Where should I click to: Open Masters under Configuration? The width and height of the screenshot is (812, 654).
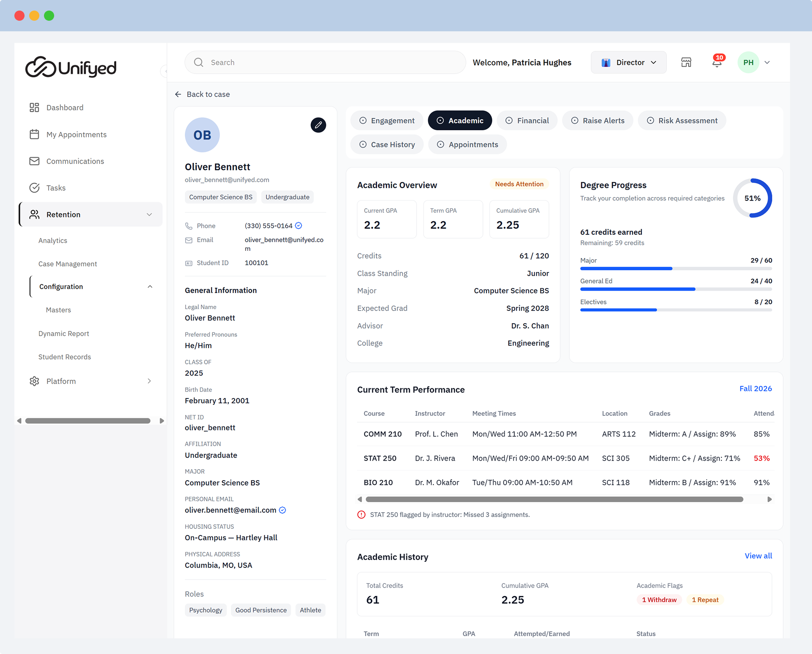[x=58, y=310]
